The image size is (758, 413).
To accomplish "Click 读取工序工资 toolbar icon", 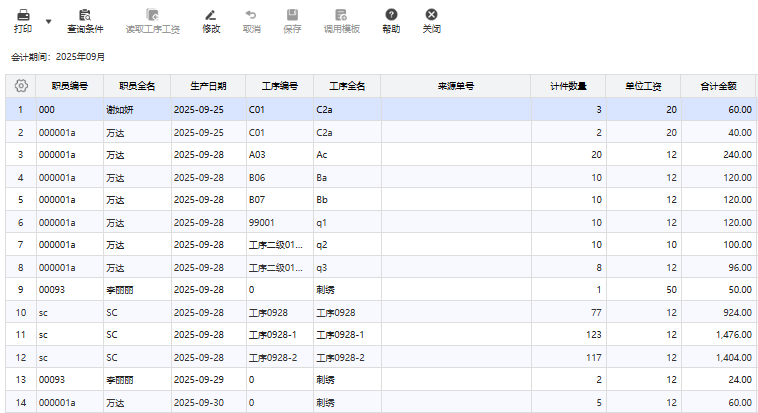I will (152, 15).
